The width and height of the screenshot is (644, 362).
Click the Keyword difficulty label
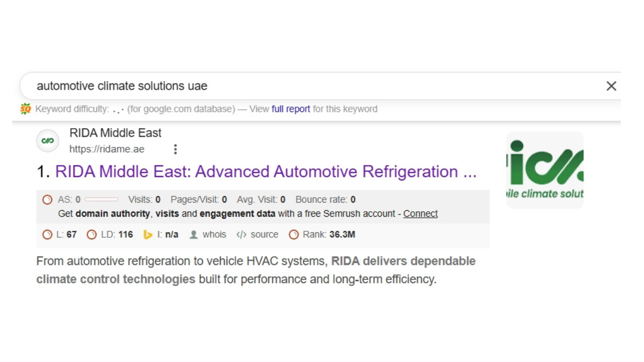coord(72,109)
